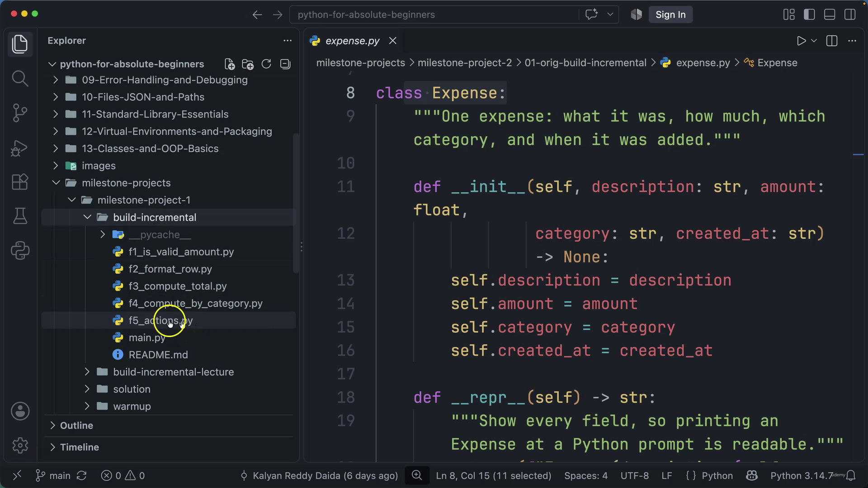The image size is (868, 488).
Task: Collapse all folders in Explorer
Action: coord(285,64)
